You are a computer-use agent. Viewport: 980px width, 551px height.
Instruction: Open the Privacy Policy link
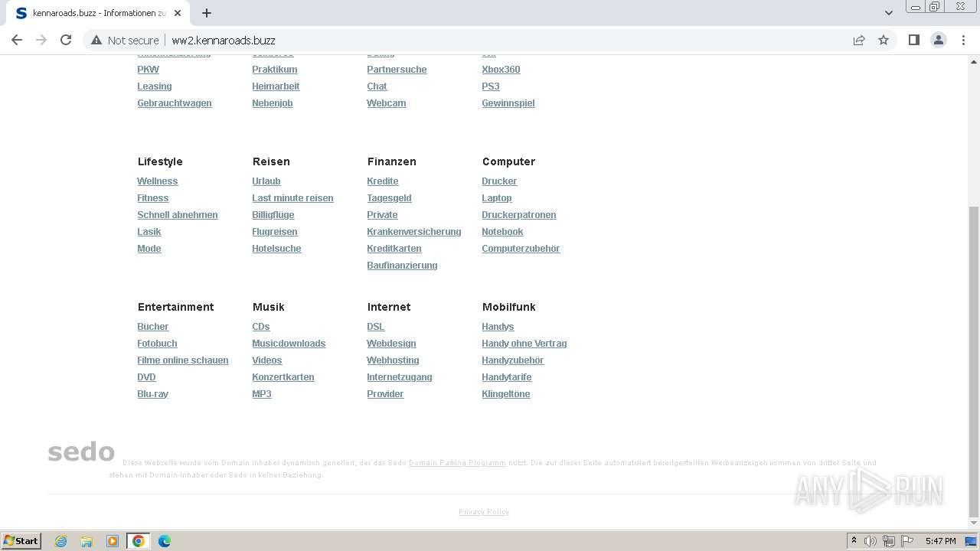click(x=484, y=512)
